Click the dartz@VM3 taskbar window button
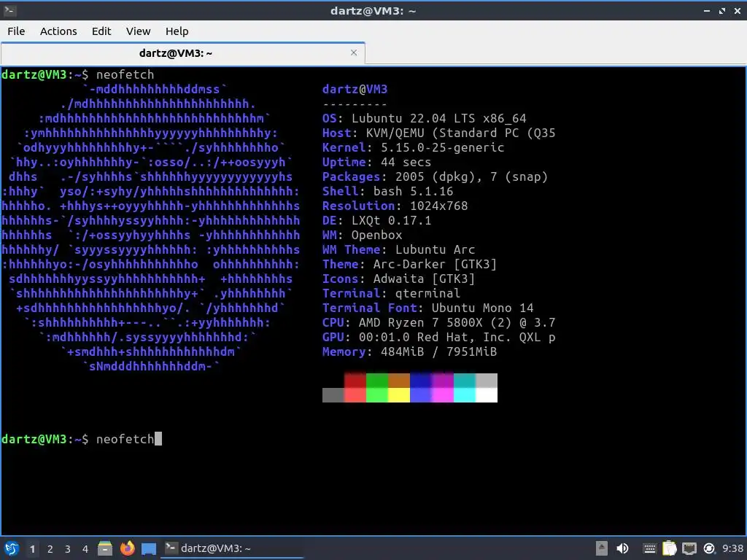 tap(231, 548)
